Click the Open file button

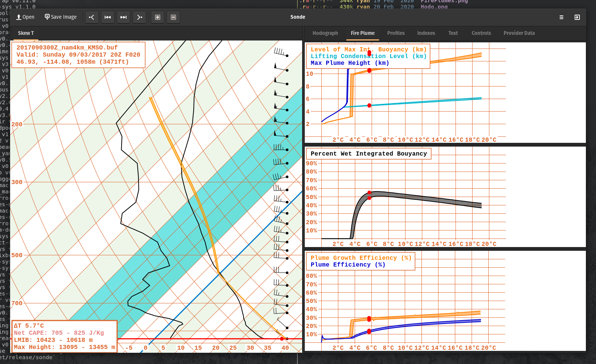coord(25,17)
